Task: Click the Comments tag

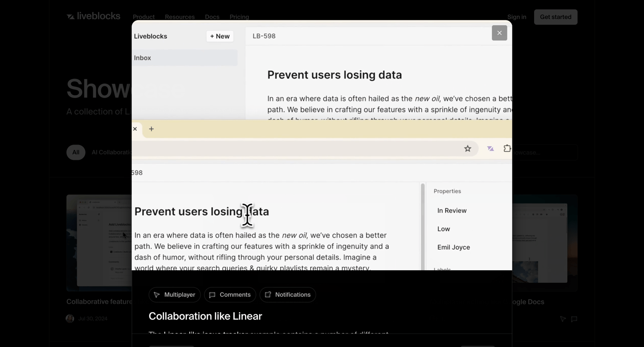Action: click(230, 295)
